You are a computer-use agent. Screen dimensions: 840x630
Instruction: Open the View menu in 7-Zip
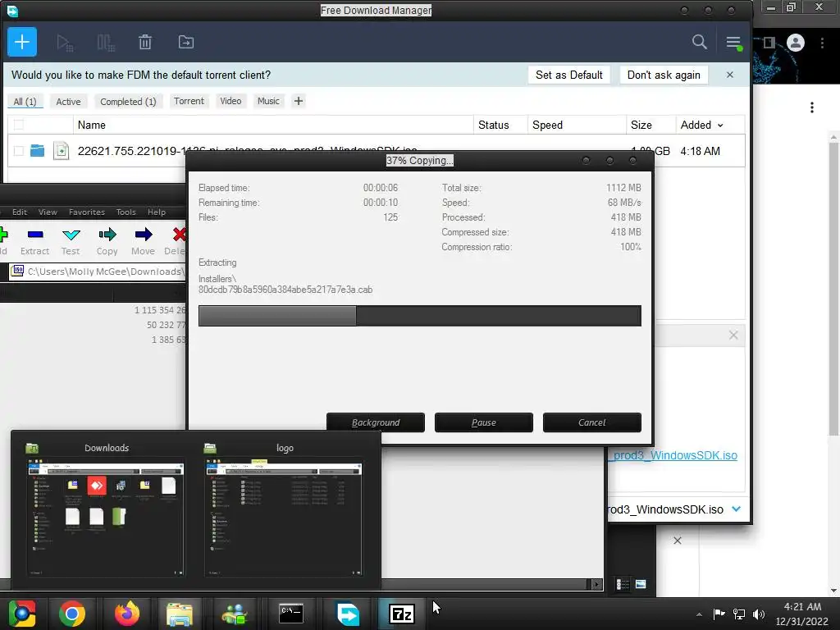pyautogui.click(x=48, y=212)
